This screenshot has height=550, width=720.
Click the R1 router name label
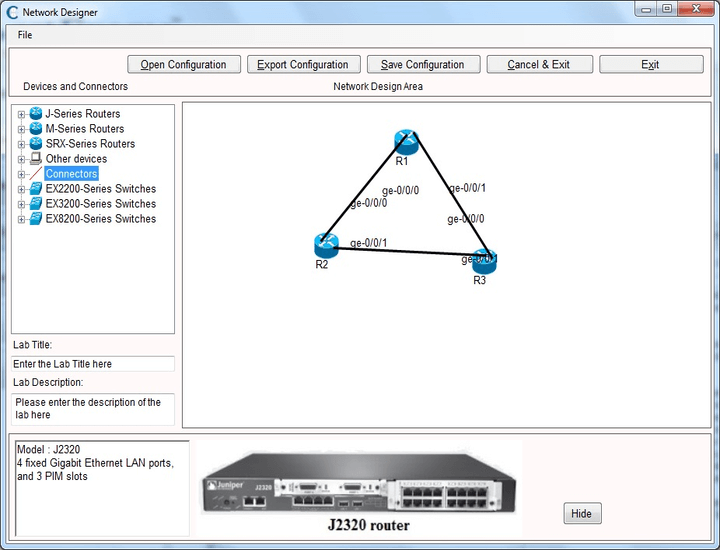point(402,161)
